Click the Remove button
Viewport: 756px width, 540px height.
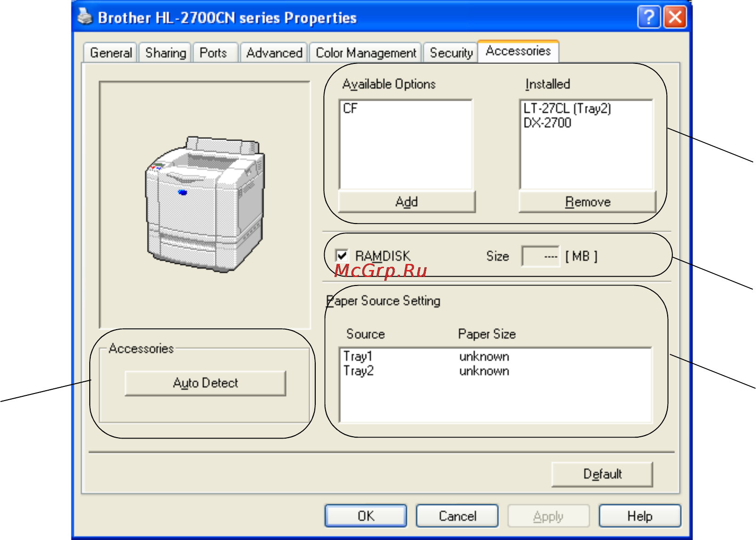(x=587, y=202)
